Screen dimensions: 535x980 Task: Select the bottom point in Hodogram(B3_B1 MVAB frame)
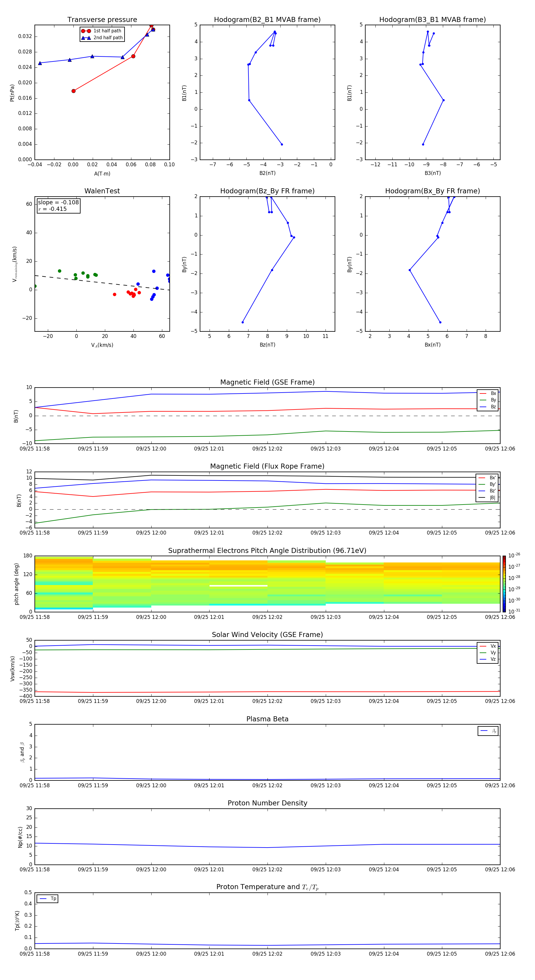(423, 144)
